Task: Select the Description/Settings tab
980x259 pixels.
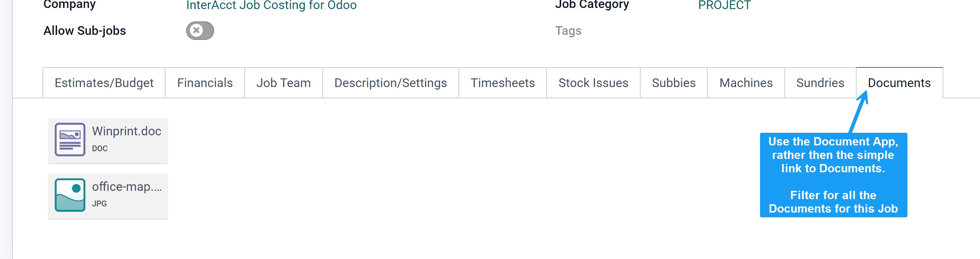Action: coord(390,83)
